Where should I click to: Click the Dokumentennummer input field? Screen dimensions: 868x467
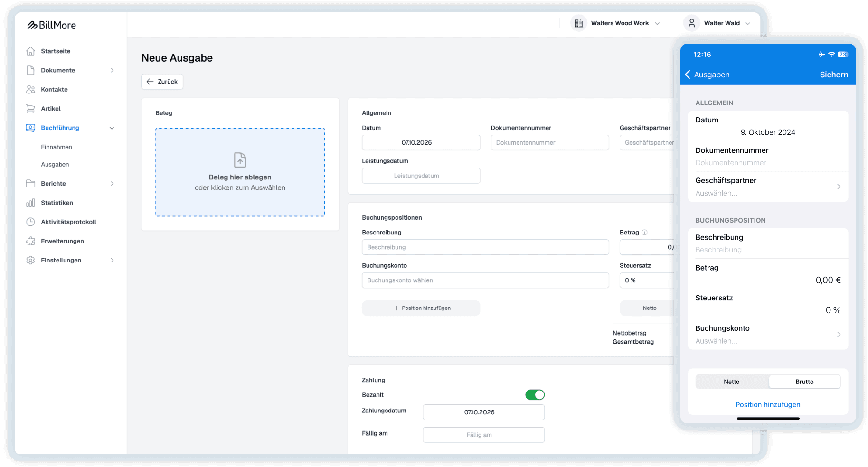pos(550,143)
